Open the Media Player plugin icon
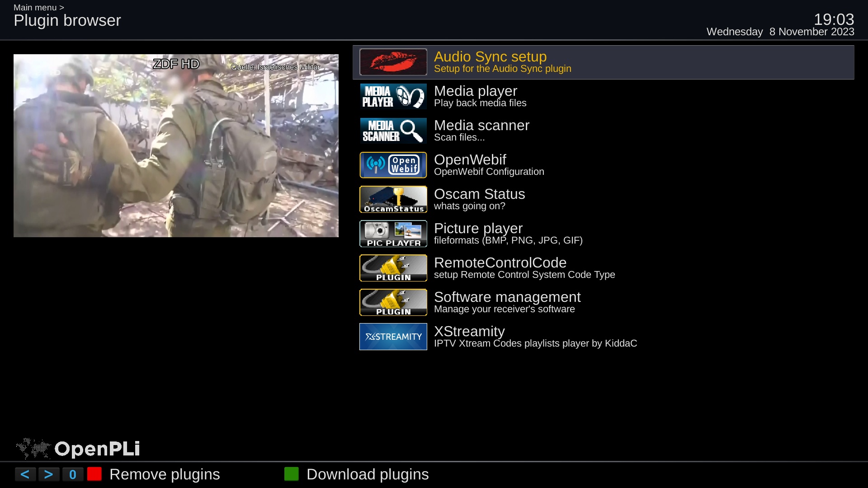The image size is (868, 488). [x=393, y=96]
